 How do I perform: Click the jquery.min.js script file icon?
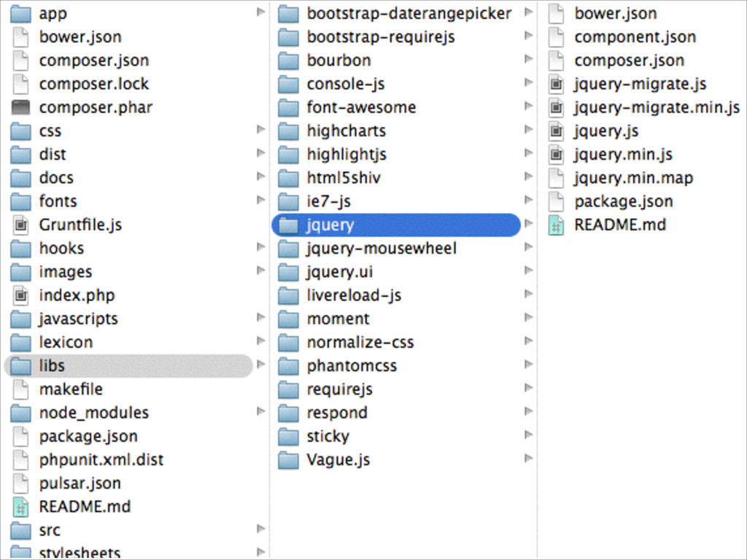point(556,155)
